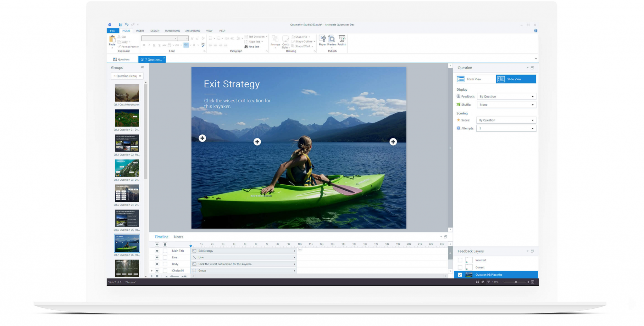
Task: Hide the Main Title timeline layer
Action: [157, 251]
